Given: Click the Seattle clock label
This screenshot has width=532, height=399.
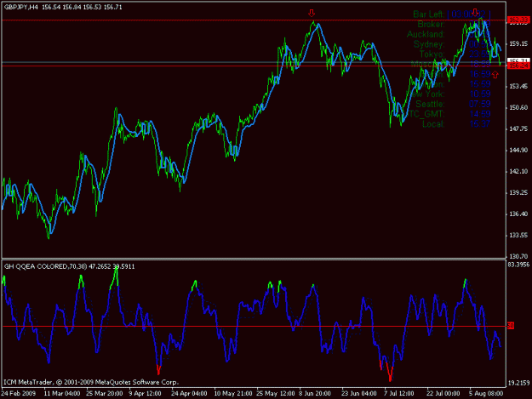Looking at the screenshot, I should (x=430, y=104).
